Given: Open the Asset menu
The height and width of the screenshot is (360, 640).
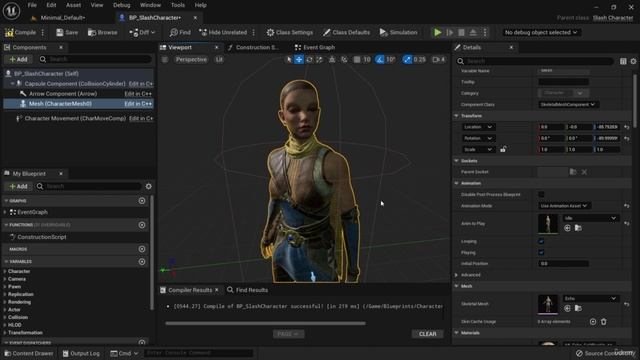Looking at the screenshot, I should (x=73, y=5).
